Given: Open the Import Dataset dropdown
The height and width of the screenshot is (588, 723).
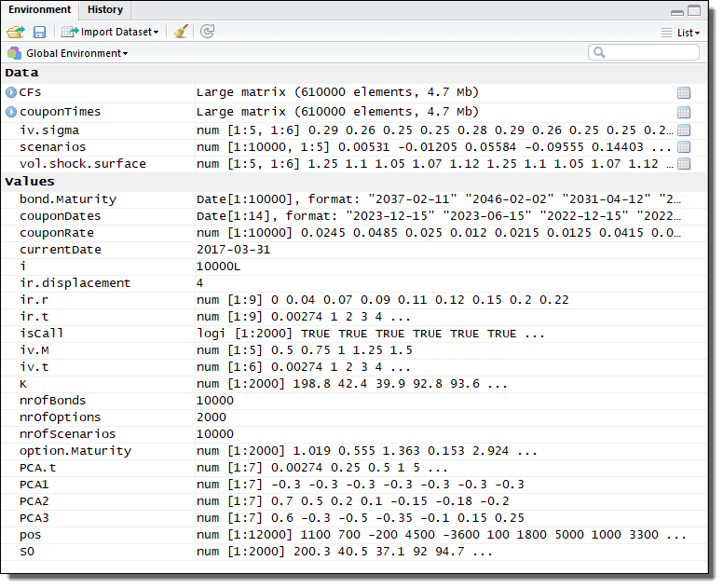Looking at the screenshot, I should point(110,32).
